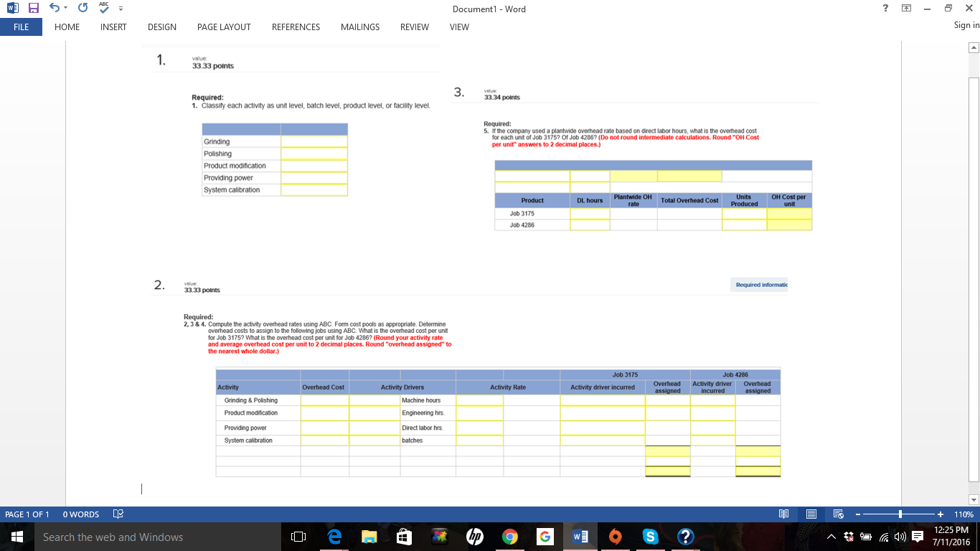This screenshot has height=551, width=980.
Task: Open the Google app taskbar icon
Action: [x=545, y=537]
